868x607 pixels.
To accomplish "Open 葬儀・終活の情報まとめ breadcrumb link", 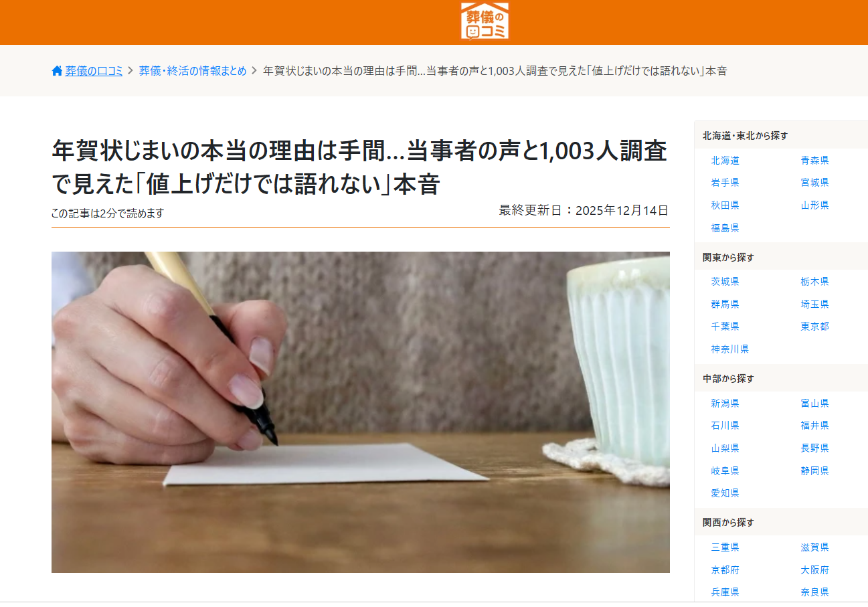I will [x=193, y=71].
